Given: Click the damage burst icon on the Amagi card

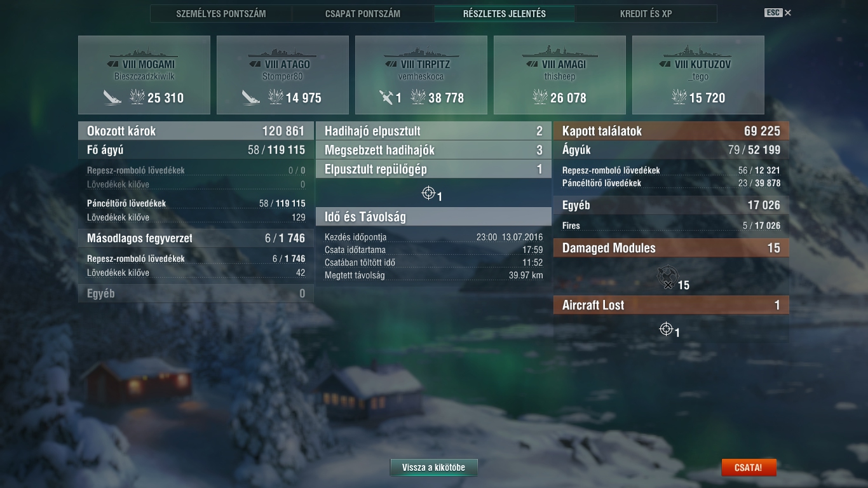Looking at the screenshot, I should 539,97.
